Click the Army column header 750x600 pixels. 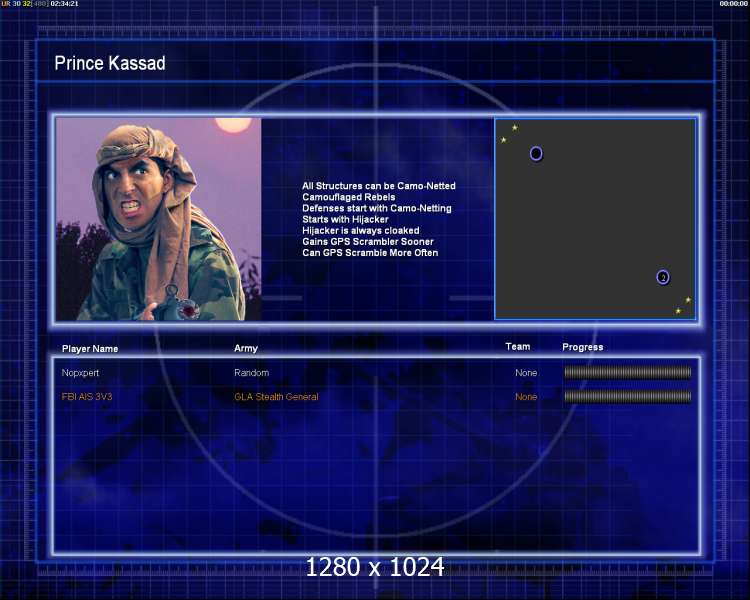246,348
